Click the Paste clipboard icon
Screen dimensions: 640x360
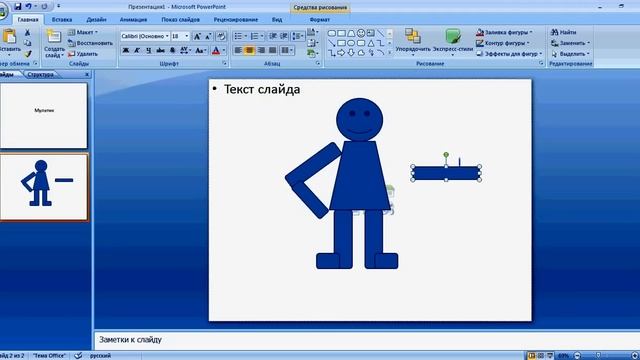coord(9,37)
